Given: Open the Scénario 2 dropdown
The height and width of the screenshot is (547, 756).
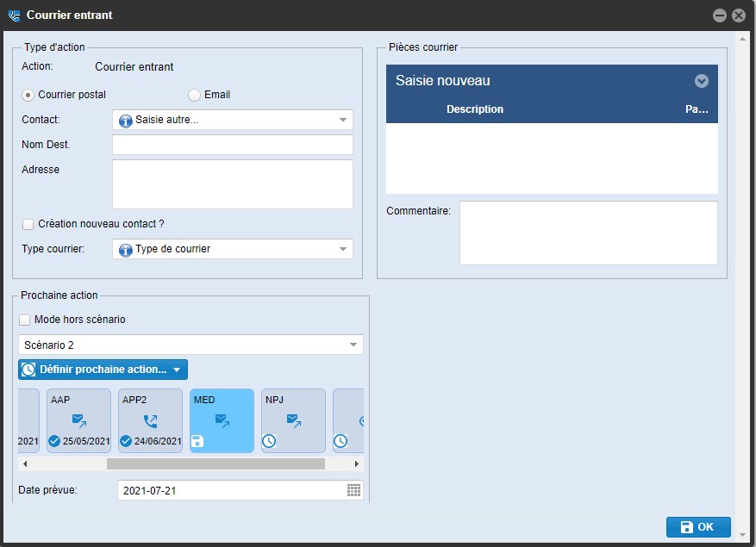Looking at the screenshot, I should (353, 345).
